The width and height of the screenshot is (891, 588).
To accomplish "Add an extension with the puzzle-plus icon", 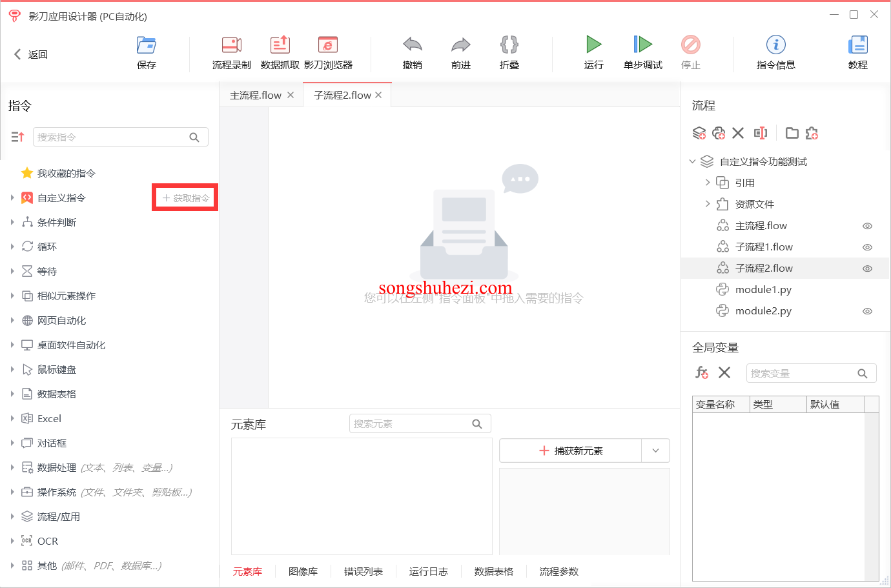I will [x=812, y=133].
